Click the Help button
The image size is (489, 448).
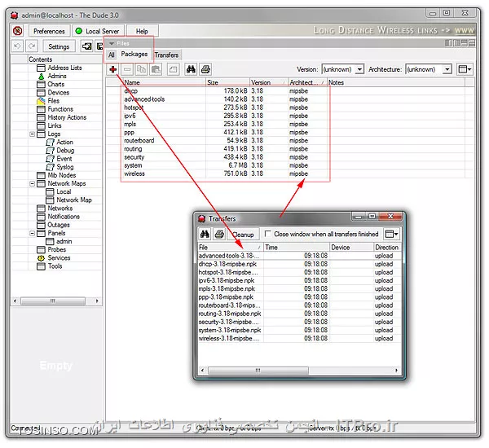click(142, 31)
